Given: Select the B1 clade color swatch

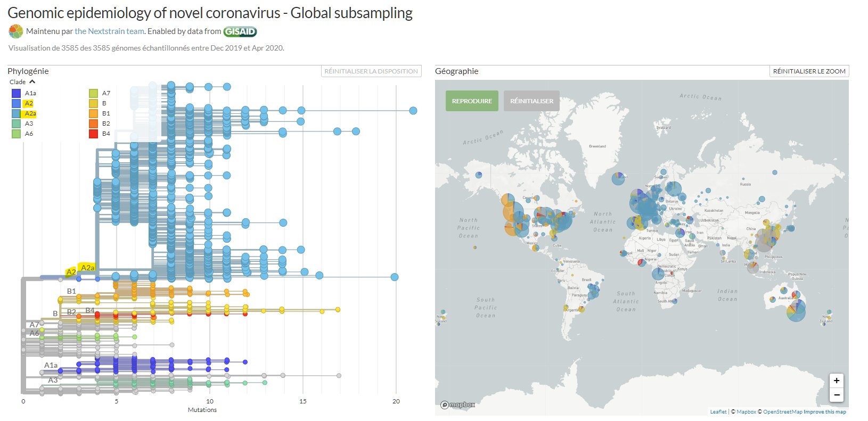Looking at the screenshot, I should (x=94, y=113).
